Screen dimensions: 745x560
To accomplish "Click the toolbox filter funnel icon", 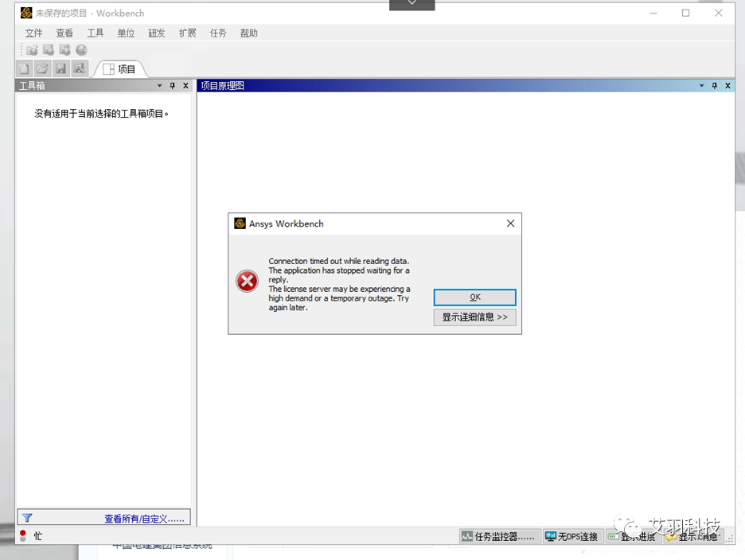I will click(27, 518).
